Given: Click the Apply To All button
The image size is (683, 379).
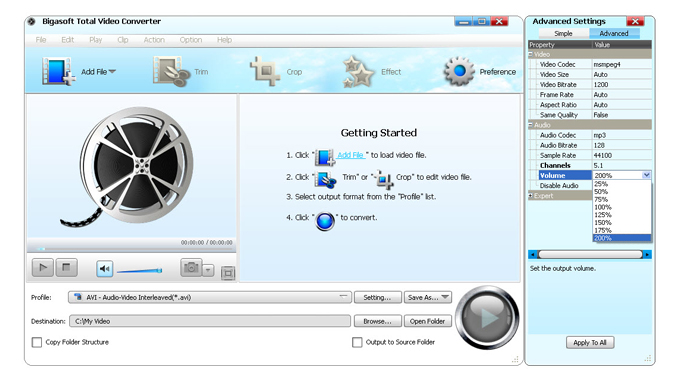Looking at the screenshot, I should pos(590,343).
